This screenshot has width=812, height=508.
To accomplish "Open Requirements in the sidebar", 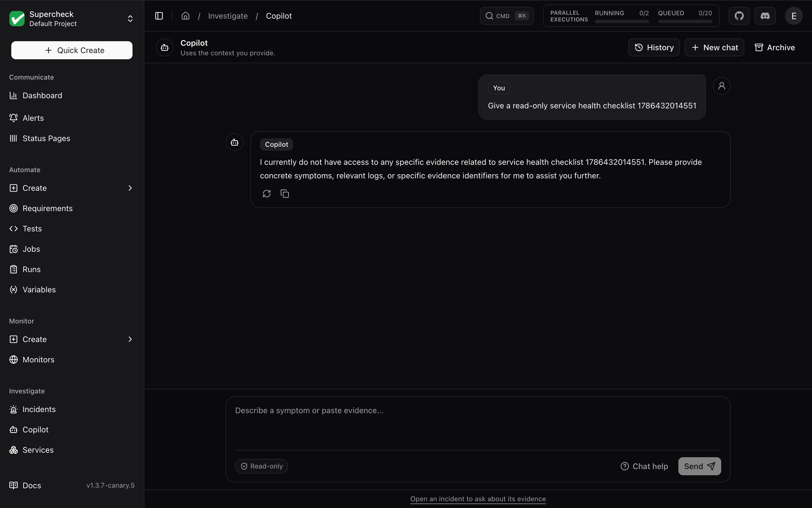I will coord(72,208).
